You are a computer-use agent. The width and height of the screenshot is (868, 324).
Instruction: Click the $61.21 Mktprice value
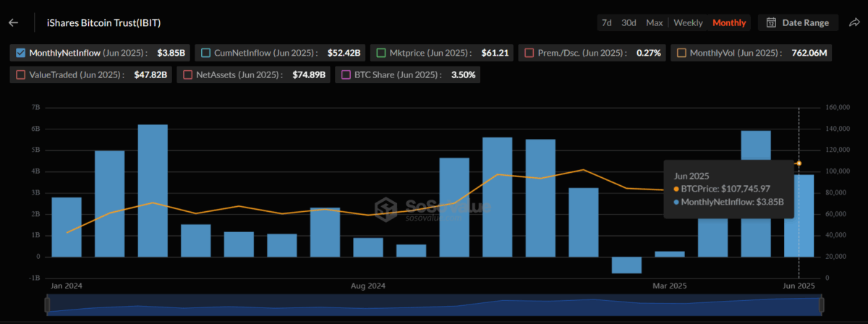pos(495,53)
